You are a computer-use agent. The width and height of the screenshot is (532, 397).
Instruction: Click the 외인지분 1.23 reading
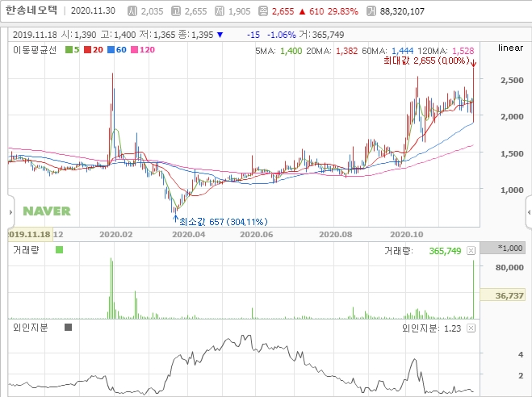coord(453,328)
